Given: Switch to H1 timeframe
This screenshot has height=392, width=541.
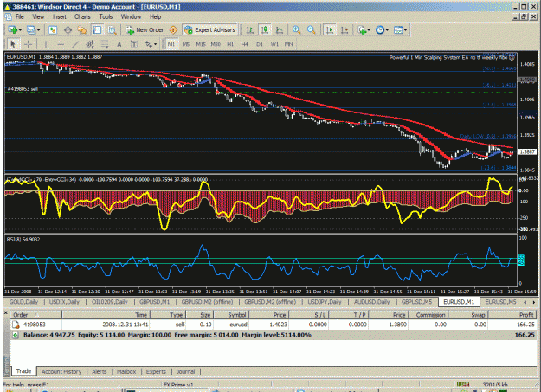Looking at the screenshot, I should (x=230, y=44).
